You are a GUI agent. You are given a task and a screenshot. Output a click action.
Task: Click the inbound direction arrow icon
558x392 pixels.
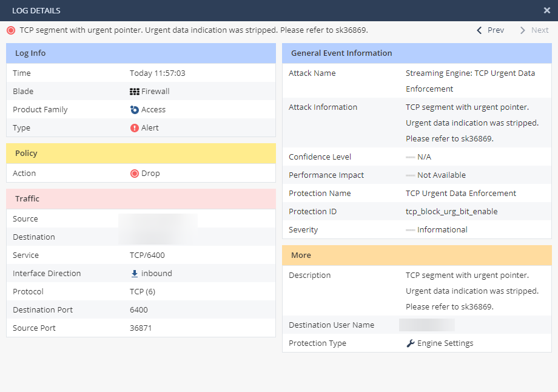point(135,274)
